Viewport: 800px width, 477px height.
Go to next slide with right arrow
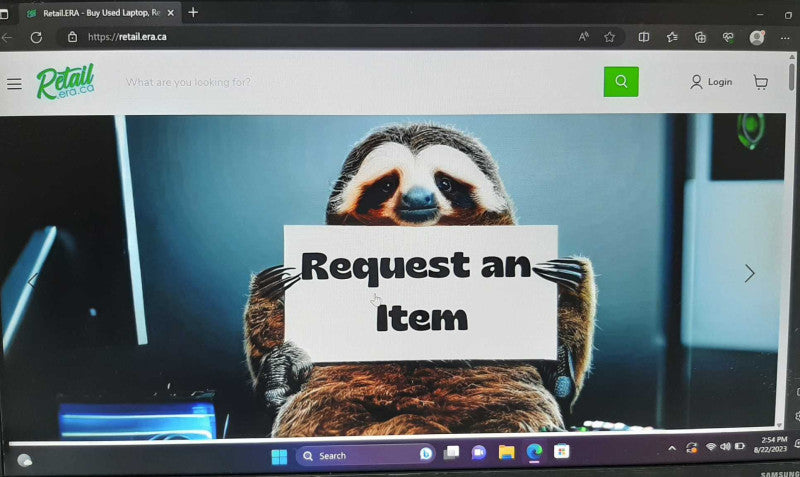coord(749,273)
